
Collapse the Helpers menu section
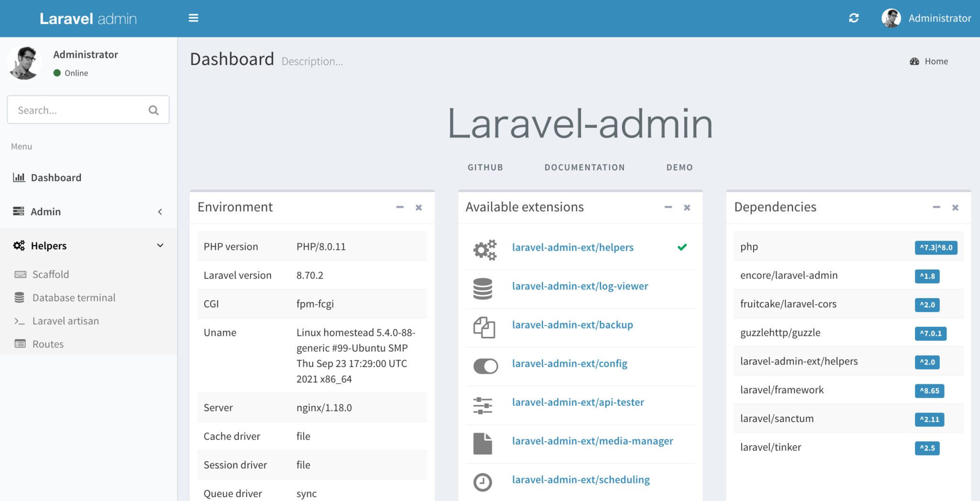click(49, 245)
